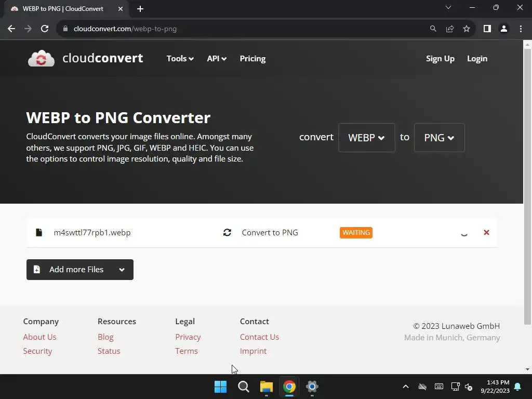Image resolution: width=532 pixels, height=399 pixels.
Task: Show hidden tray icons chevron
Action: click(405, 387)
